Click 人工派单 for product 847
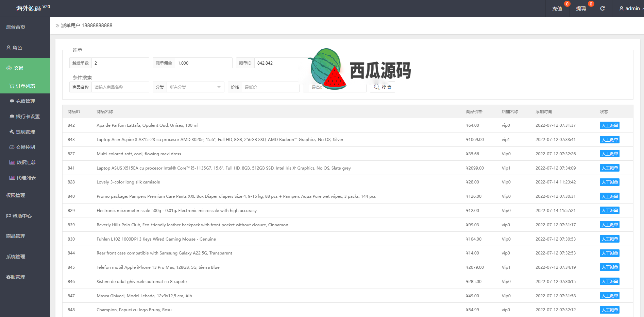Image resolution: width=644 pixels, height=317 pixels. coord(609,296)
